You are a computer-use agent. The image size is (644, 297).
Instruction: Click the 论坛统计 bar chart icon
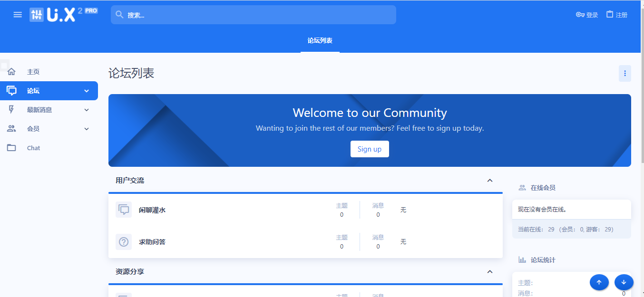click(x=522, y=260)
